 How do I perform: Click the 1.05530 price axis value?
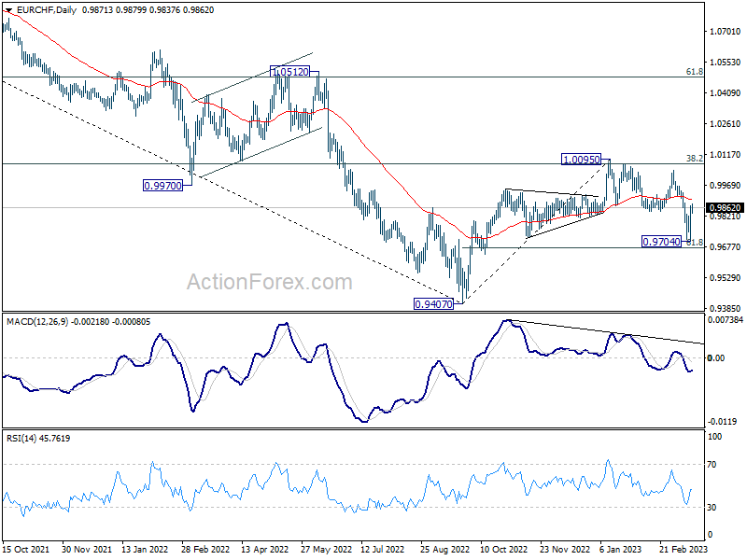[x=726, y=63]
